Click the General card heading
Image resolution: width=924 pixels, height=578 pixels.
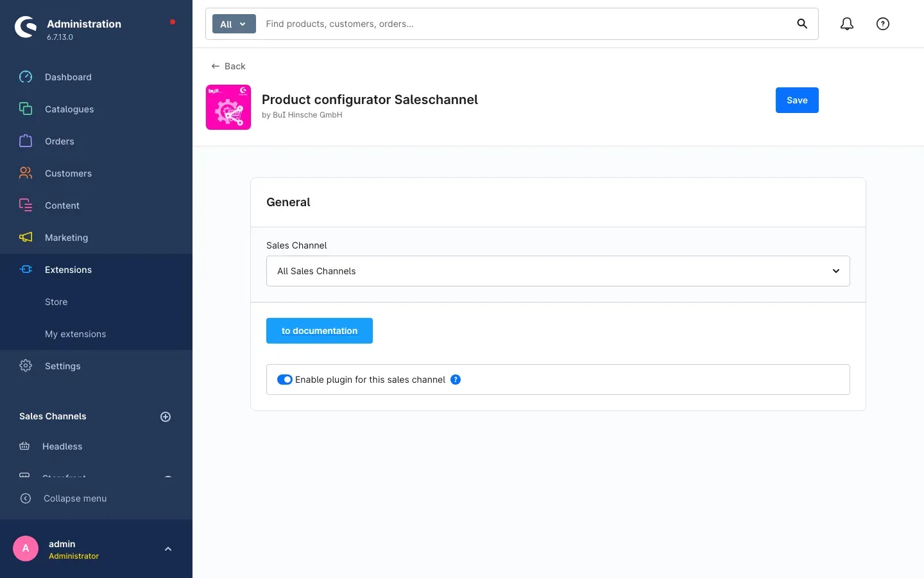pos(288,202)
